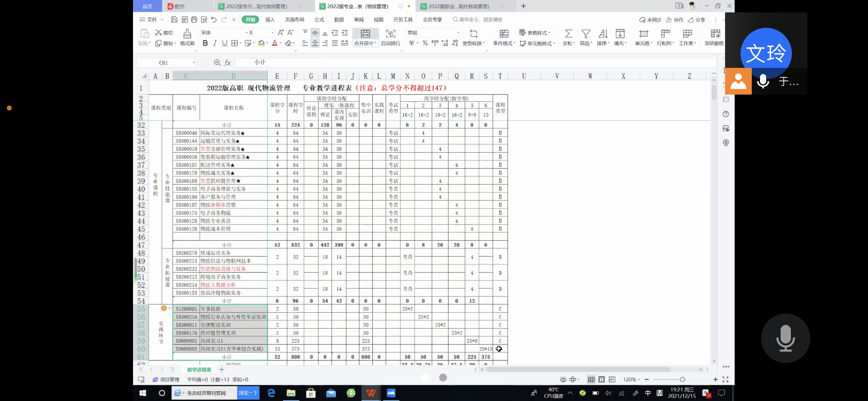Open the font name 宋体 dropdown
868x401 pixels.
[246, 33]
